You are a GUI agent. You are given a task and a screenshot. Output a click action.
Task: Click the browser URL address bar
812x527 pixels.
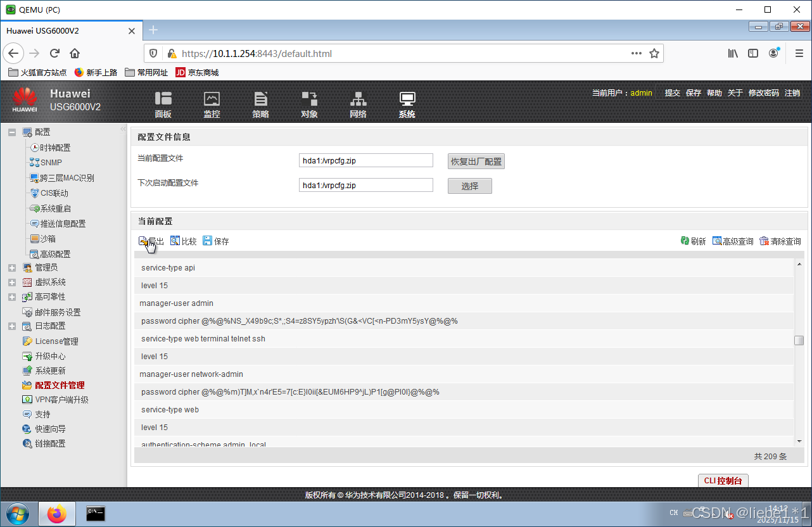coord(403,53)
